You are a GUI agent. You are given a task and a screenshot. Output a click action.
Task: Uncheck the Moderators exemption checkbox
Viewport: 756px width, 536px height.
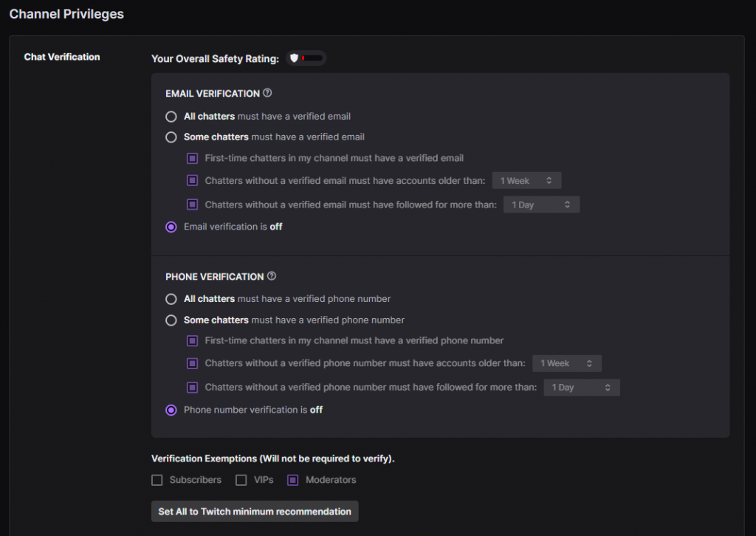click(x=292, y=480)
